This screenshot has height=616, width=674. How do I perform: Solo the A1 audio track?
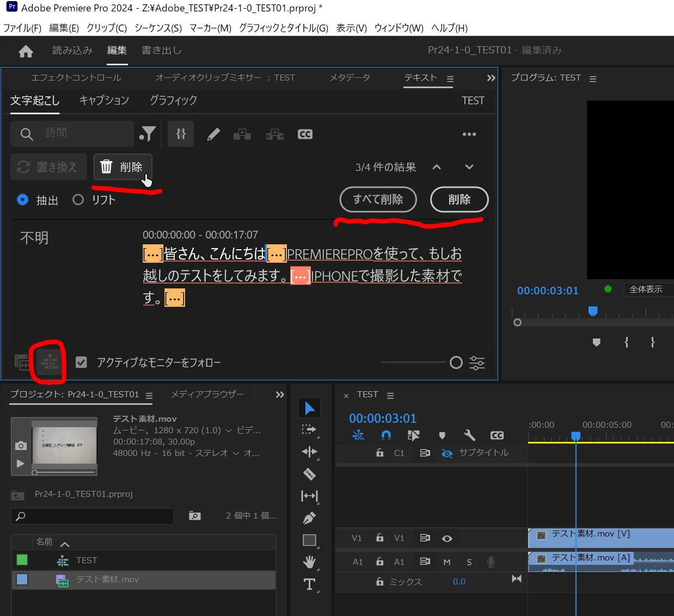[x=469, y=562]
